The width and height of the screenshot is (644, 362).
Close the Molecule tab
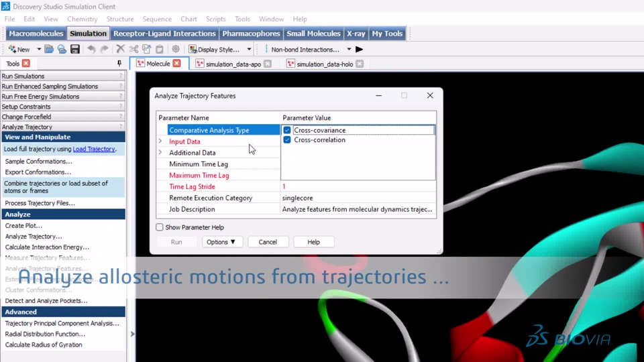point(176,63)
